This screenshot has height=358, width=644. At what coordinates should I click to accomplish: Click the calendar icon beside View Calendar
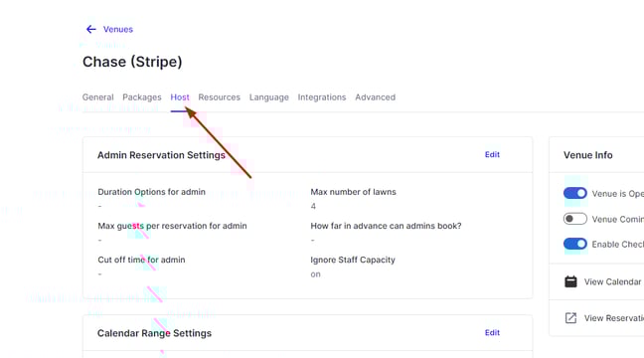[570, 281]
